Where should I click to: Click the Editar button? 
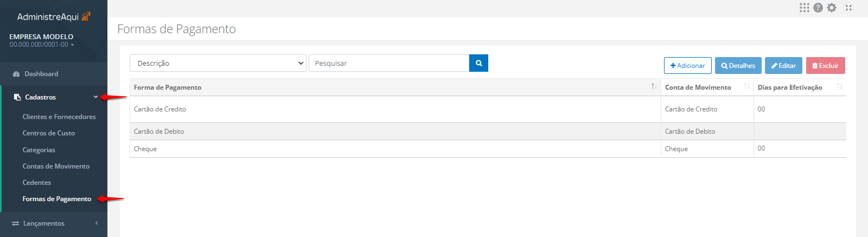click(783, 66)
